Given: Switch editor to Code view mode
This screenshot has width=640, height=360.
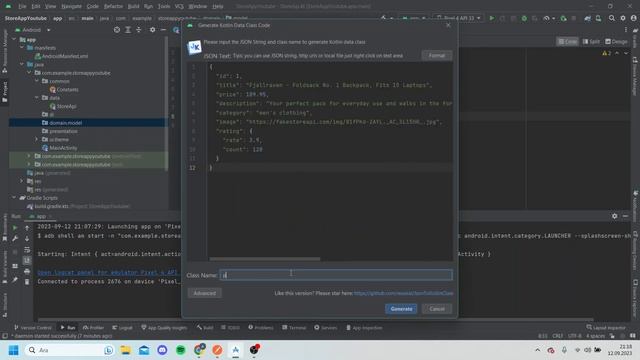Looking at the screenshot, I should coord(567,42).
